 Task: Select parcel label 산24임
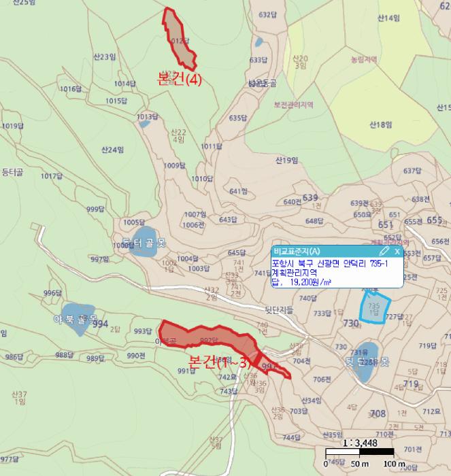[x=112, y=150]
